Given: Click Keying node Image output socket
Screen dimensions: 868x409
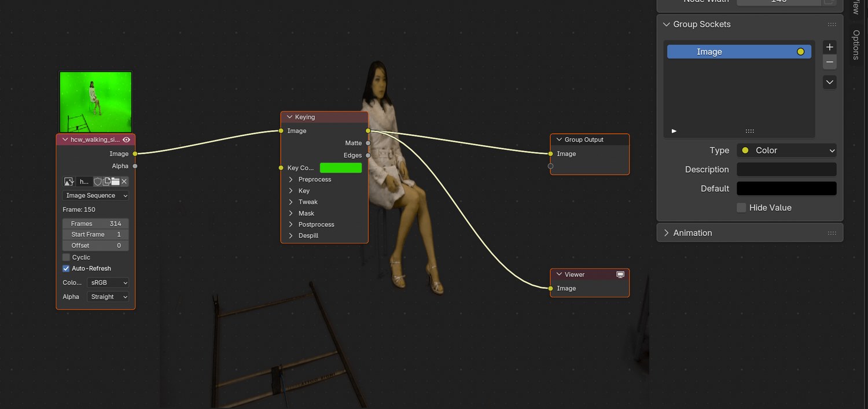Looking at the screenshot, I should pos(368,131).
